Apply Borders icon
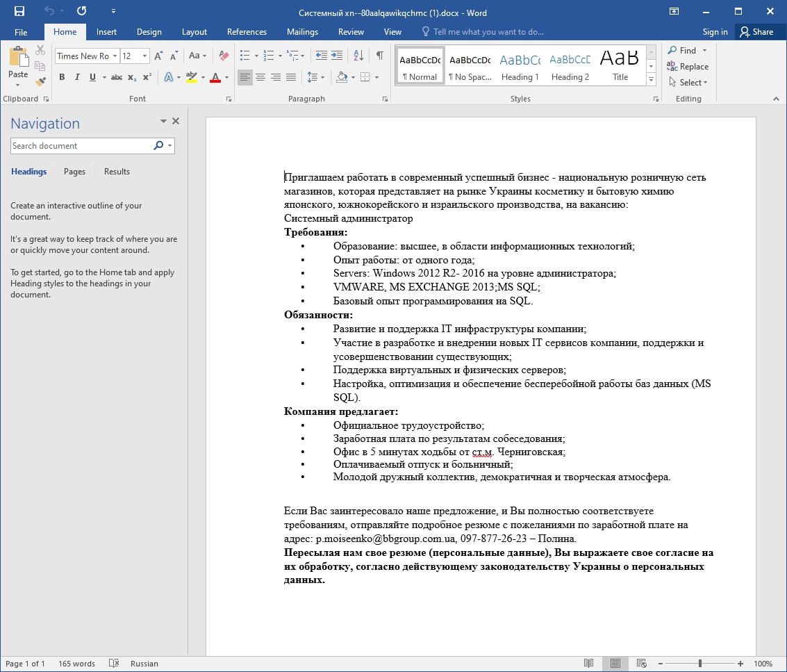Viewport: 787px width, 672px height. point(365,77)
